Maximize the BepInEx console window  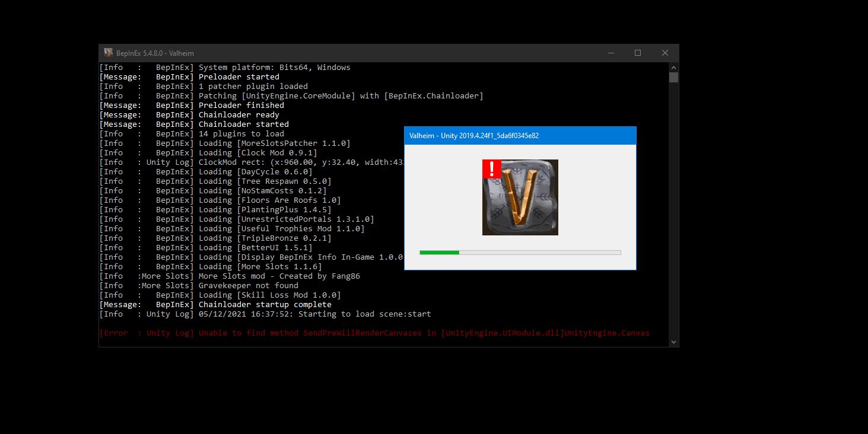click(x=638, y=53)
